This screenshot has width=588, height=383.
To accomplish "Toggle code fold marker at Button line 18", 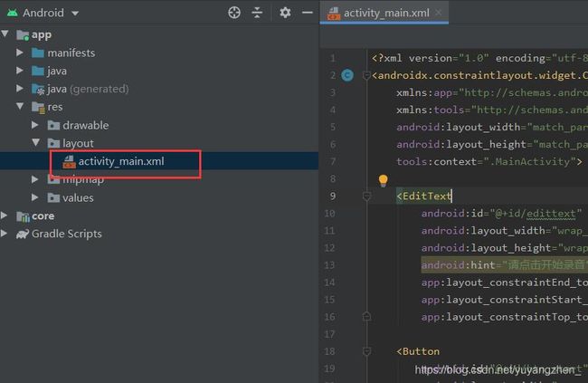I will (x=366, y=351).
